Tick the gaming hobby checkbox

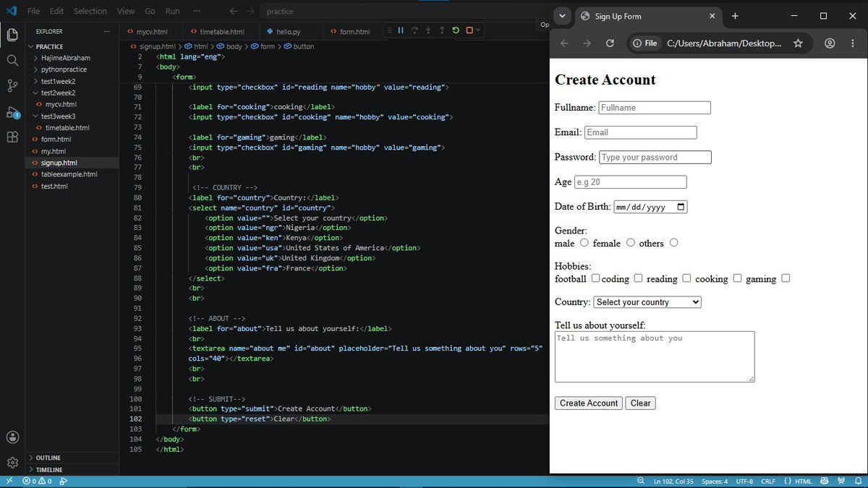(786, 278)
